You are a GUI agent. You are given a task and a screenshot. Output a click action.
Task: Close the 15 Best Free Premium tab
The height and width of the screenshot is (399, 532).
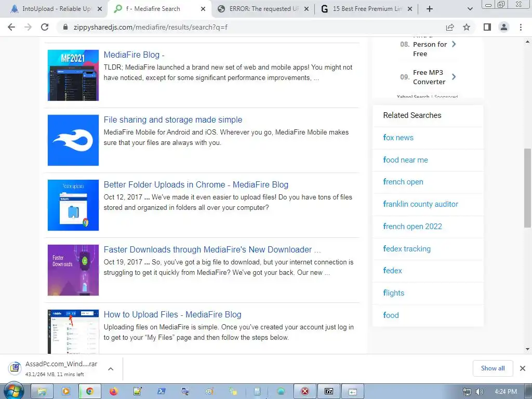(410, 9)
